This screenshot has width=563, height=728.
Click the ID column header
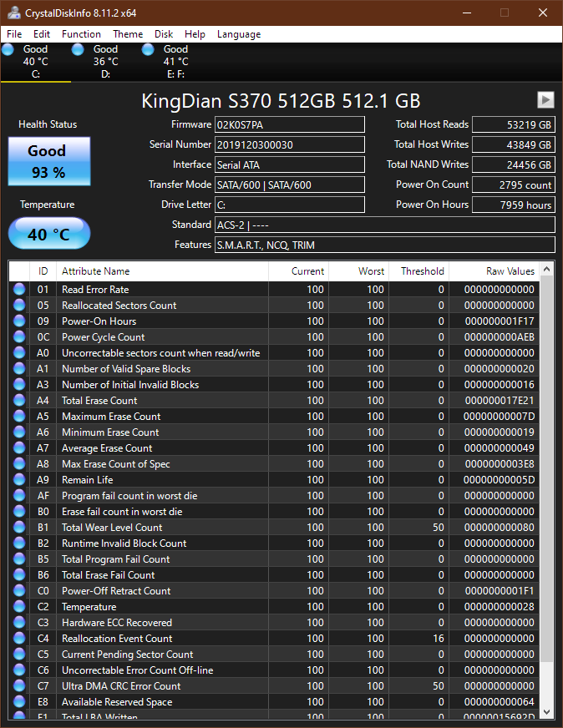tap(43, 271)
